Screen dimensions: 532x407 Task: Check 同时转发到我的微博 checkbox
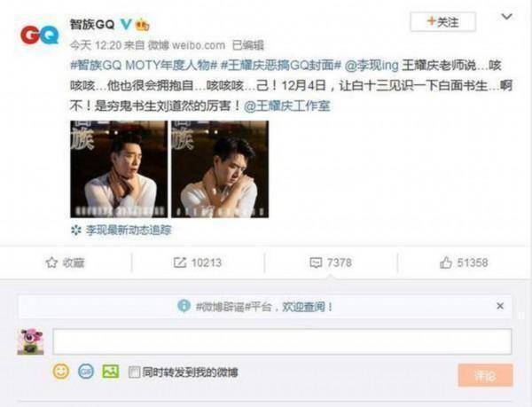coord(134,372)
